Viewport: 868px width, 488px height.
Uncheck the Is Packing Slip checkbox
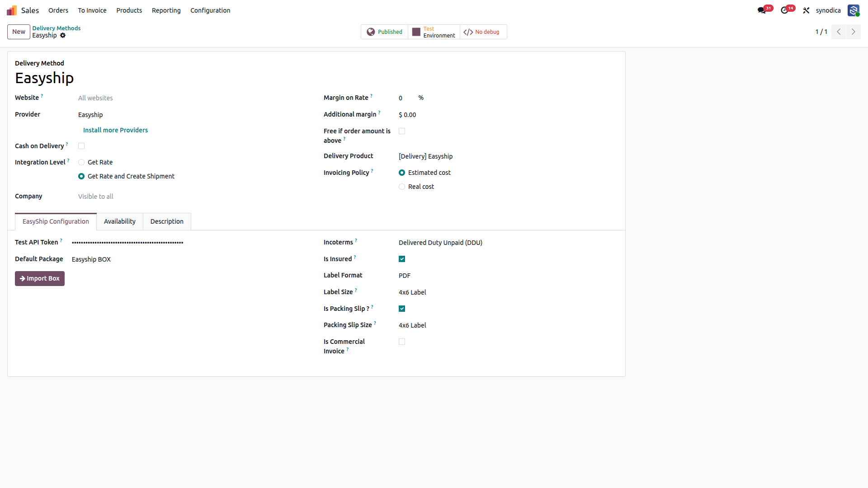(x=402, y=309)
